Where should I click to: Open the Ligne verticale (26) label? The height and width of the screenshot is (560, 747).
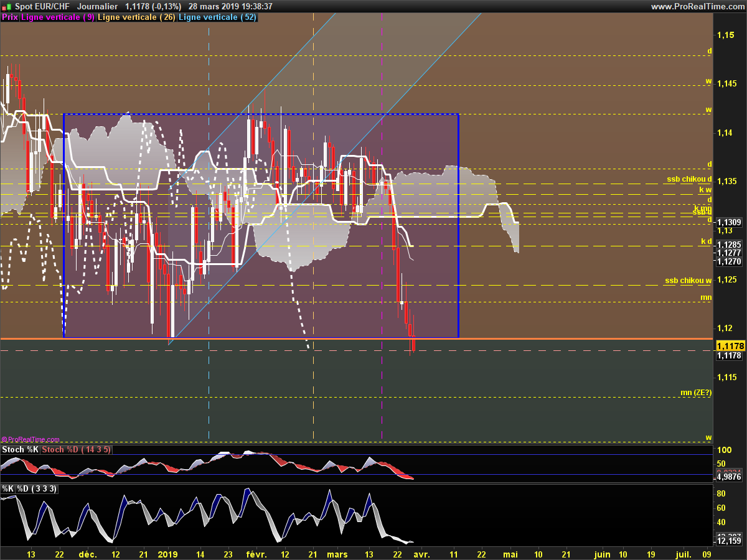pos(136,17)
